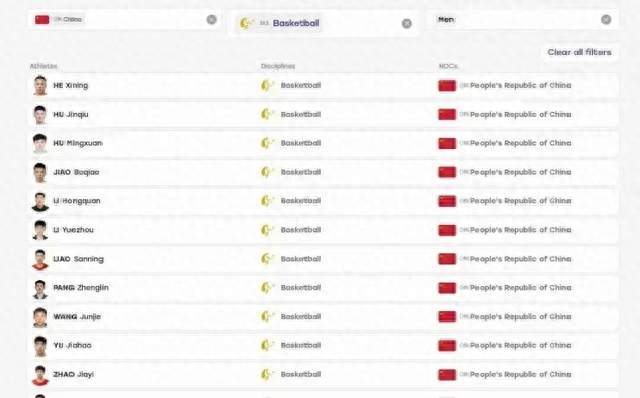Click basketball icon in discipline filter
Image resolution: width=640 pixels, height=398 pixels.
point(247,23)
